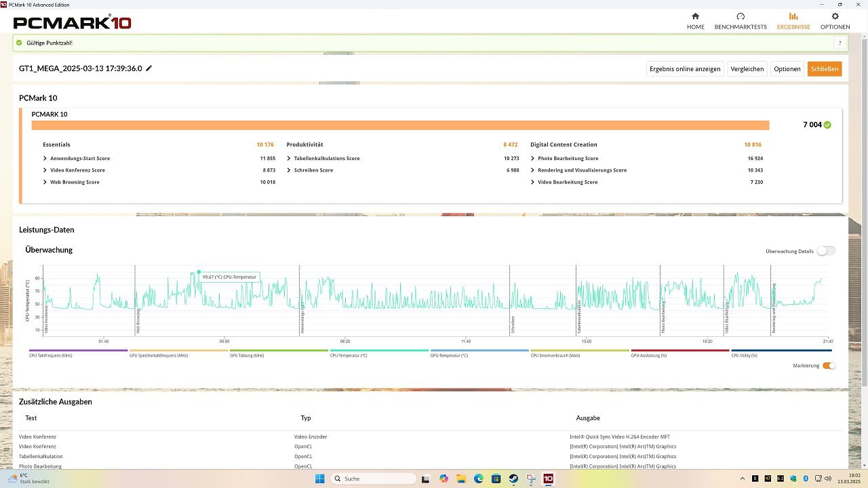Click the orange Schließen button
Viewport: 868px width, 488px height.
825,68
